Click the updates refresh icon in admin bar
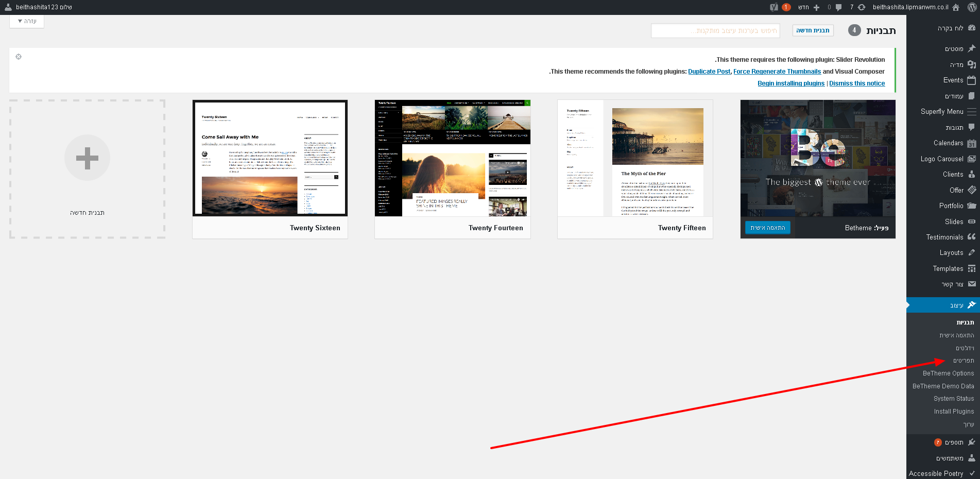 coord(862,7)
